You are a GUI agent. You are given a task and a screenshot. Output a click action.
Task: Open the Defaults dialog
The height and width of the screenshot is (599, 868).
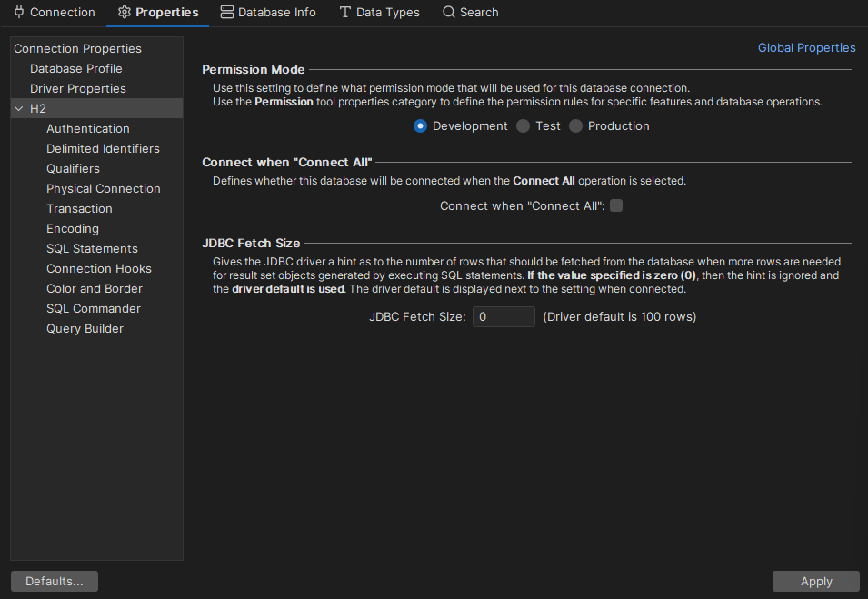(x=54, y=581)
